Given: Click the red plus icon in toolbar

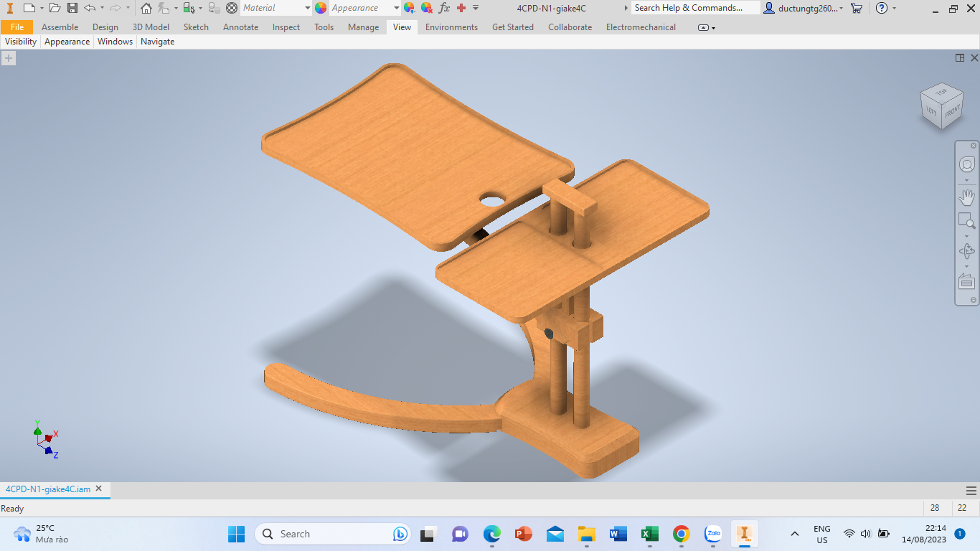Looking at the screenshot, I should pos(461,8).
